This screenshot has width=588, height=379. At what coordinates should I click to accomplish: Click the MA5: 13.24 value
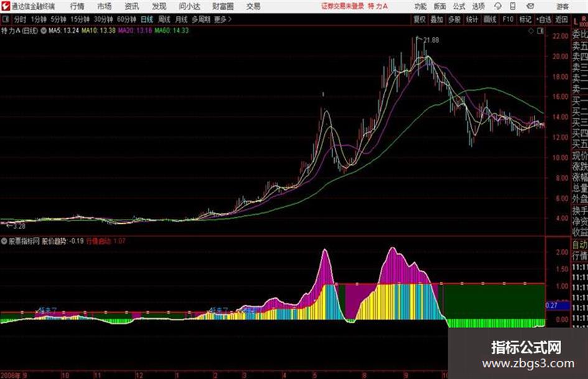point(63,30)
